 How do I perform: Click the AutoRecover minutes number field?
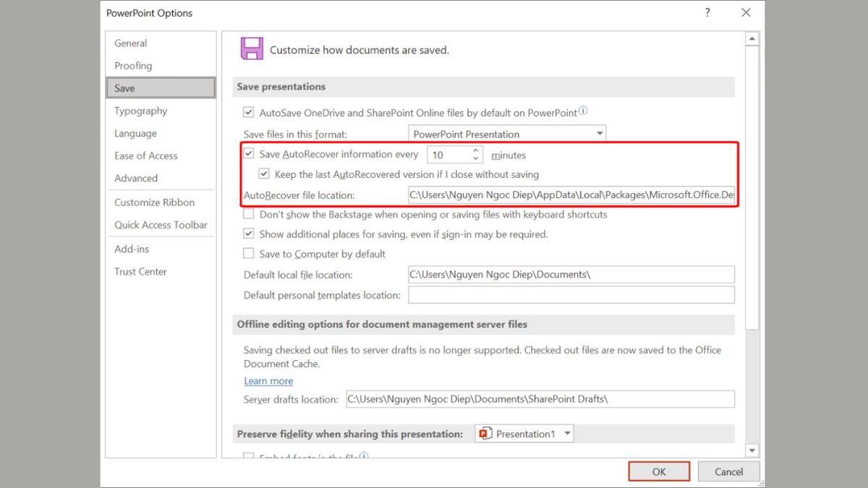(448, 155)
